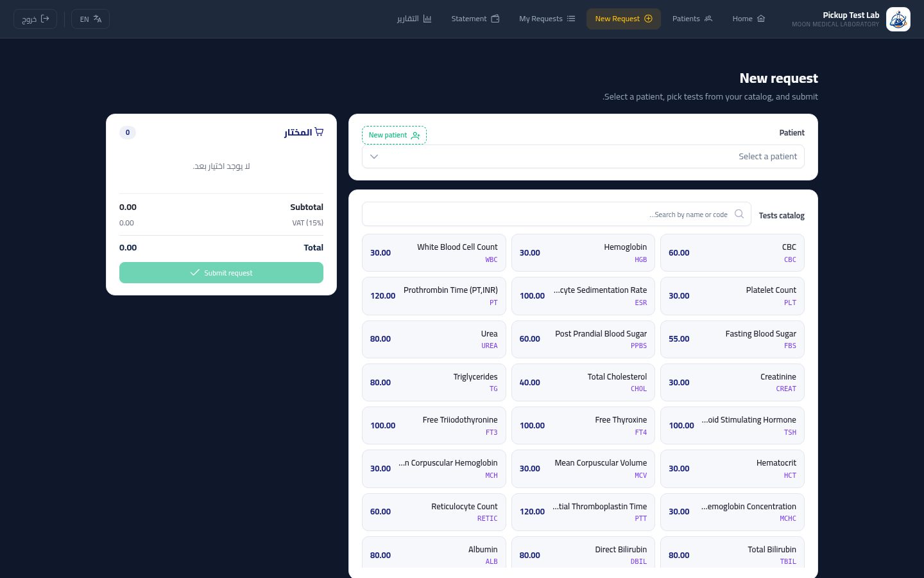Add the Reticulocyte Count test
The image size is (924, 578).
434,512
